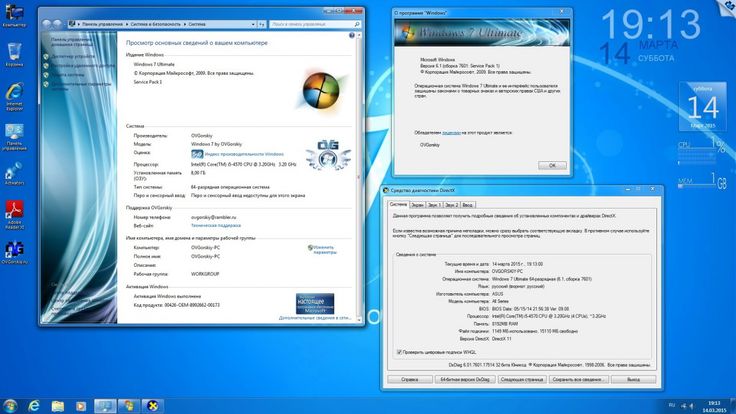The width and height of the screenshot is (736, 414).
Task: Click the Следующая страница button
Action: tap(521, 379)
